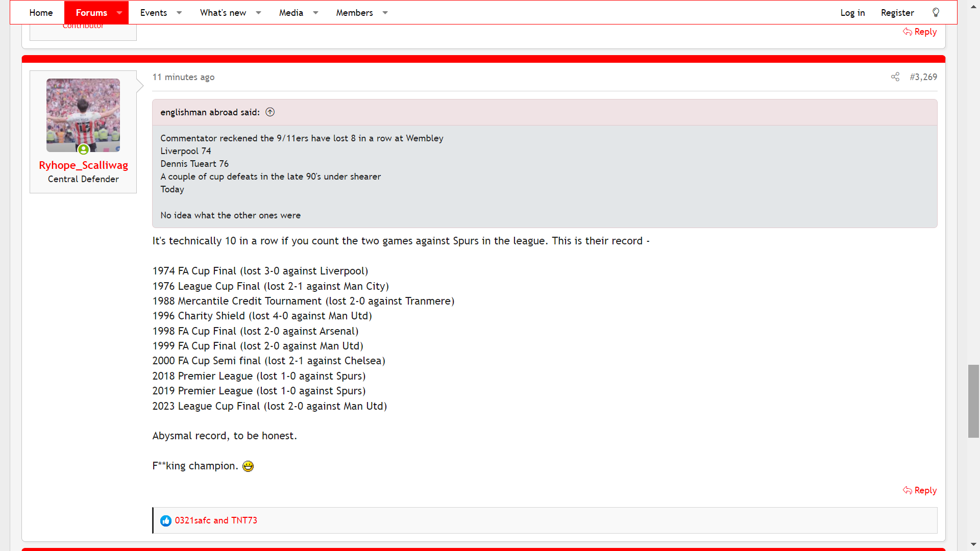Click line '1974 FA Cup Final' text
The height and width of the screenshot is (551, 980).
pos(260,271)
